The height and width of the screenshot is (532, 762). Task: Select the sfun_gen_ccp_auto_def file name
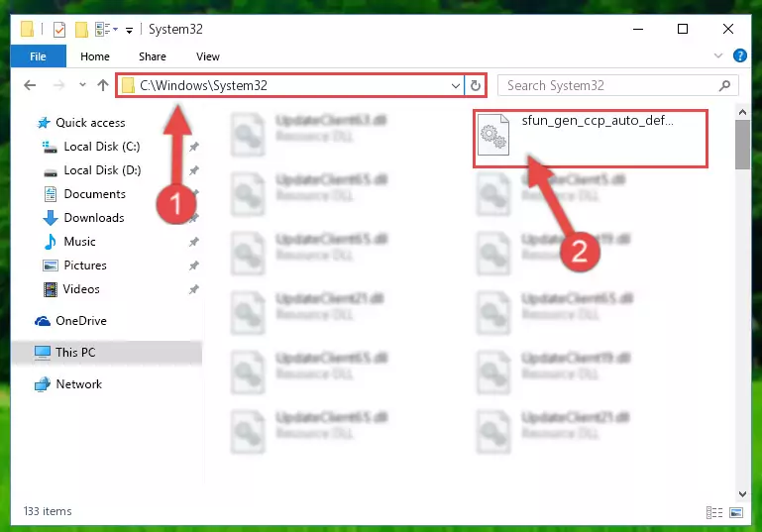[x=598, y=121]
